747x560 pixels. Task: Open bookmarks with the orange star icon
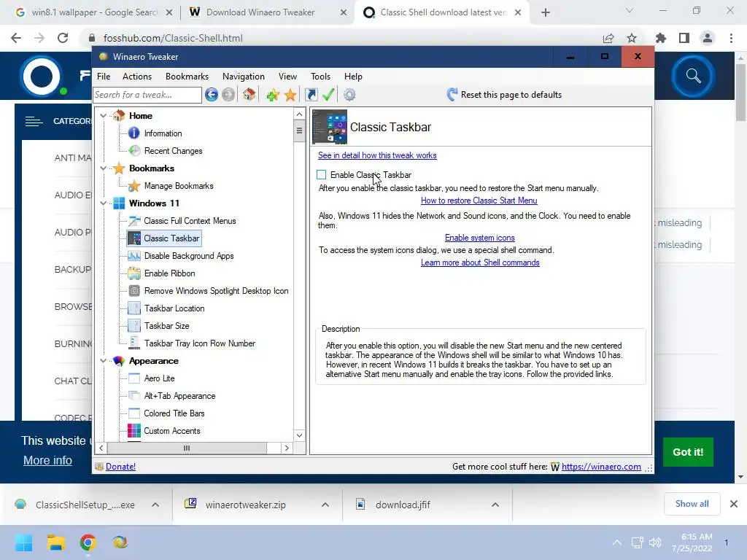coord(290,95)
